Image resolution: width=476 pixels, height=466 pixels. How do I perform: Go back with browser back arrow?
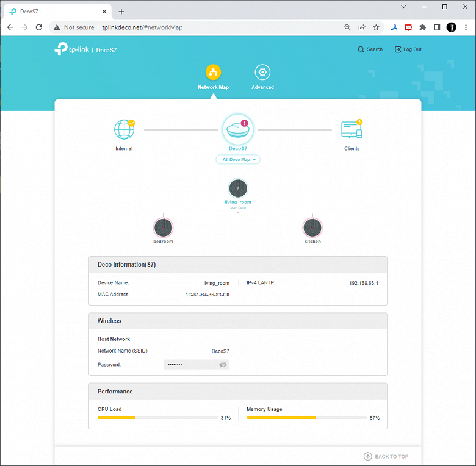click(10, 27)
